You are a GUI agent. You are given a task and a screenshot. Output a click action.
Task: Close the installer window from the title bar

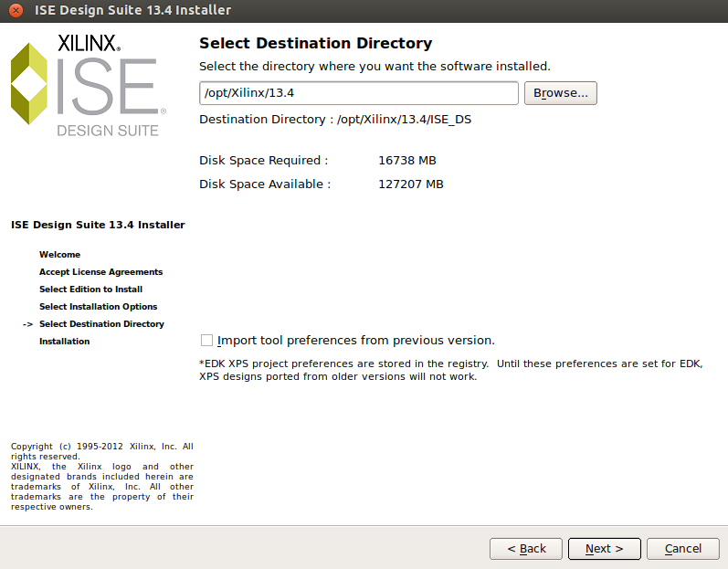(16, 10)
